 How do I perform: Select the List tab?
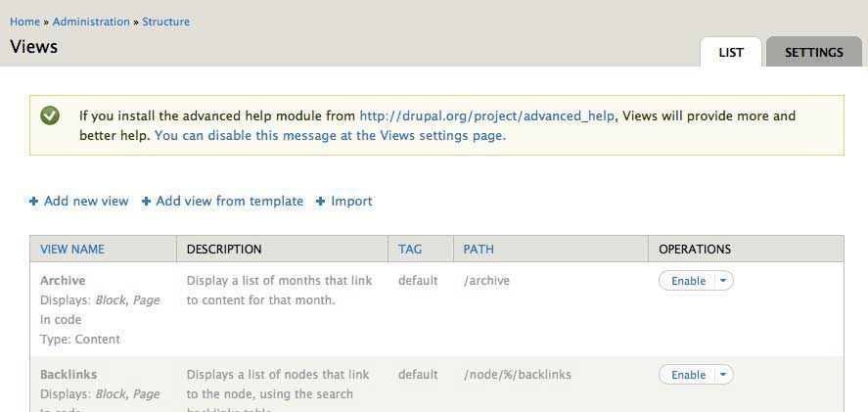731,53
